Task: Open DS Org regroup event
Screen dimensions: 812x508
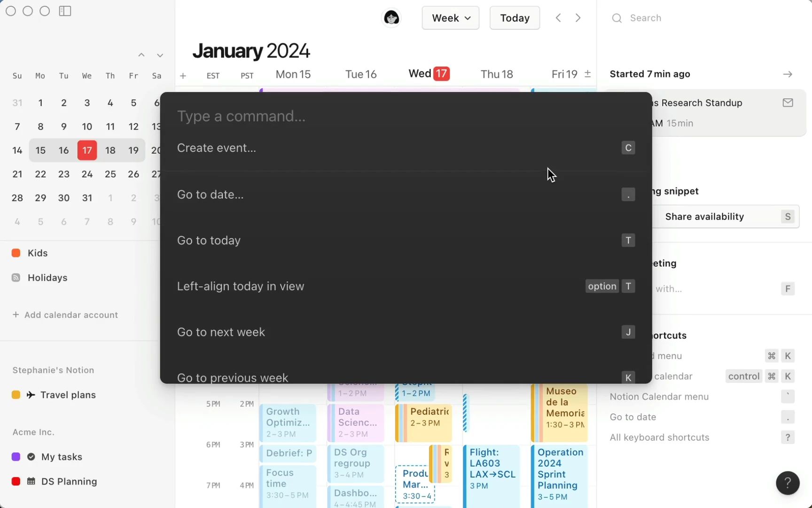Action: click(x=356, y=463)
